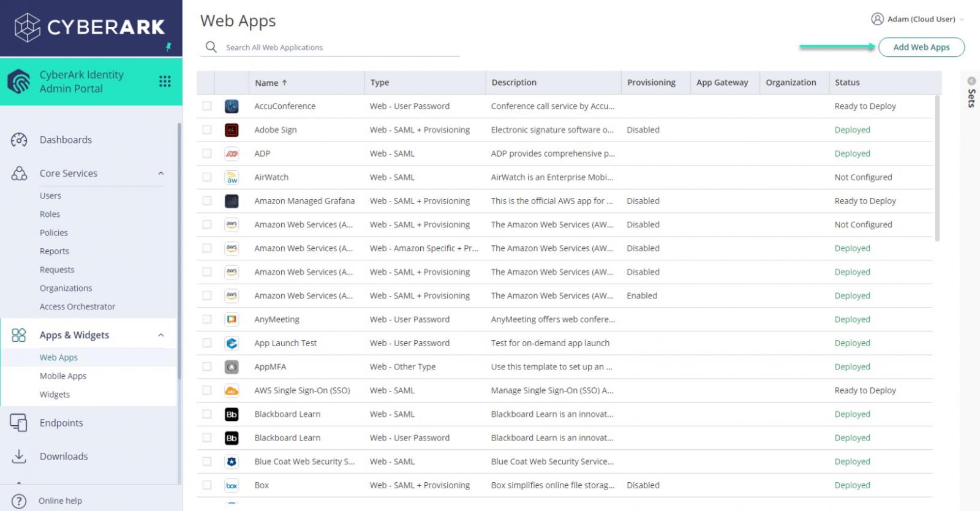Click the Adobe Sign app icon
The width and height of the screenshot is (980, 511).
[x=232, y=130]
